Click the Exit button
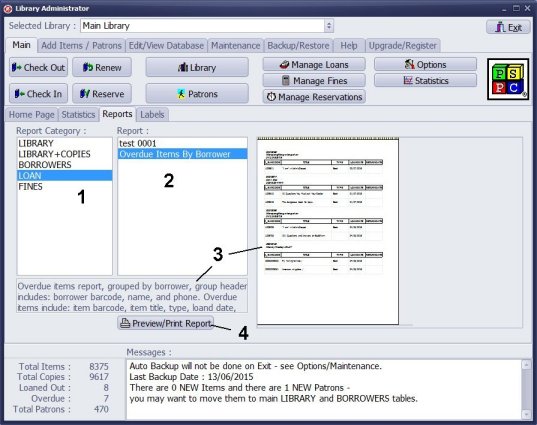 [508, 27]
